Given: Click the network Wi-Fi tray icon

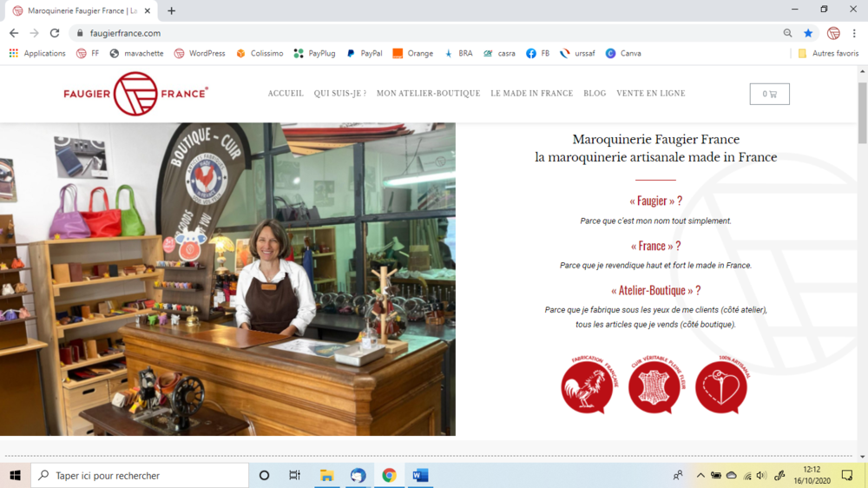Looking at the screenshot, I should [747, 475].
